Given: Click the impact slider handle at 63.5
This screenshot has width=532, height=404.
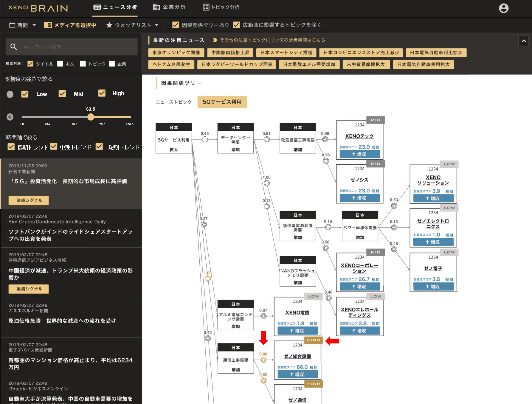Looking at the screenshot, I should 91,117.
